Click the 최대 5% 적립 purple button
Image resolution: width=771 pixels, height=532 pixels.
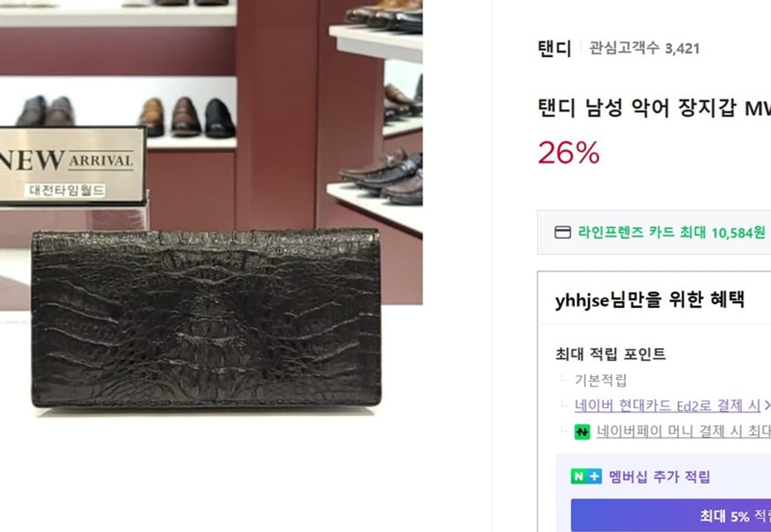pyautogui.click(x=671, y=516)
